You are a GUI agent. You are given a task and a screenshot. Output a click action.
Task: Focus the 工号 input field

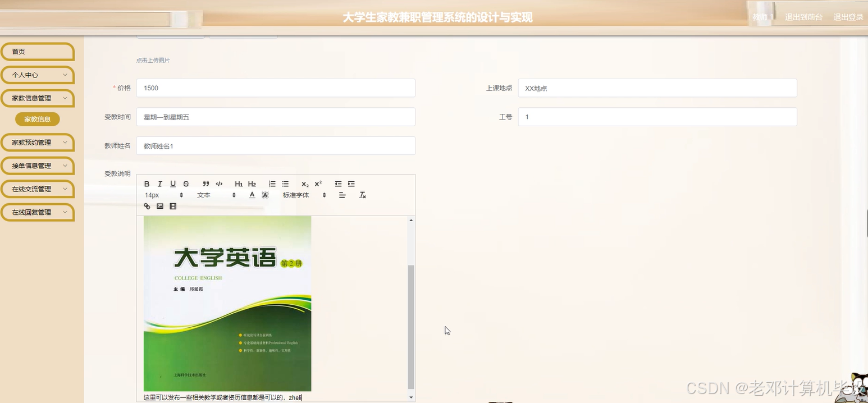657,117
